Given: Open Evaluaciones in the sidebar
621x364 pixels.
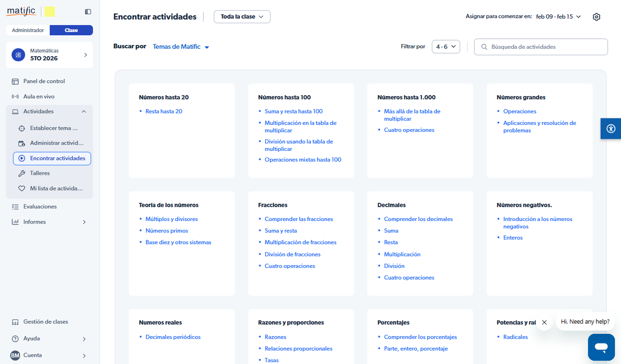Looking at the screenshot, I should click(40, 207).
